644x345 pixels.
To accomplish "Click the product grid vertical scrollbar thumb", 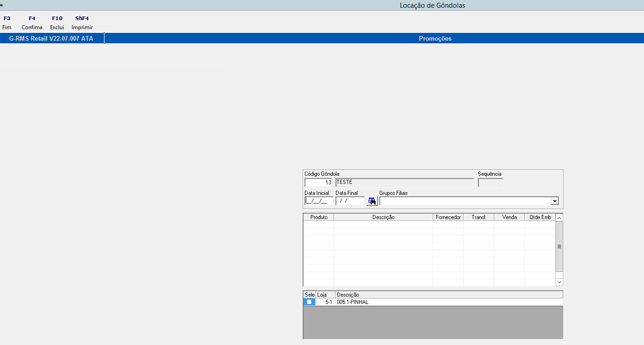I will (x=559, y=246).
